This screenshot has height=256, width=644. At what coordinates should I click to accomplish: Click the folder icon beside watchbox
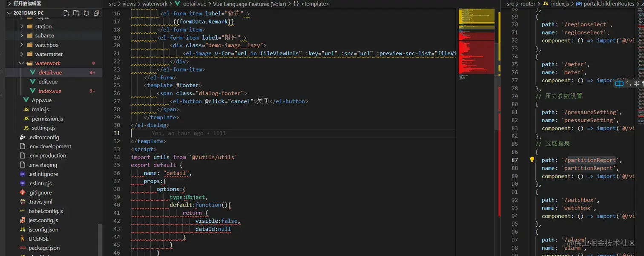click(x=30, y=45)
